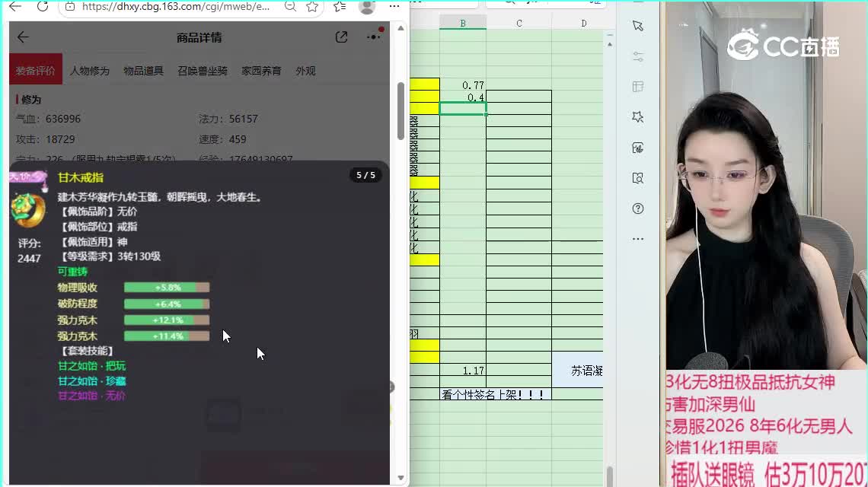Reload the page with the refresh icon
Image resolution: width=868 pixels, height=487 pixels.
[42, 7]
